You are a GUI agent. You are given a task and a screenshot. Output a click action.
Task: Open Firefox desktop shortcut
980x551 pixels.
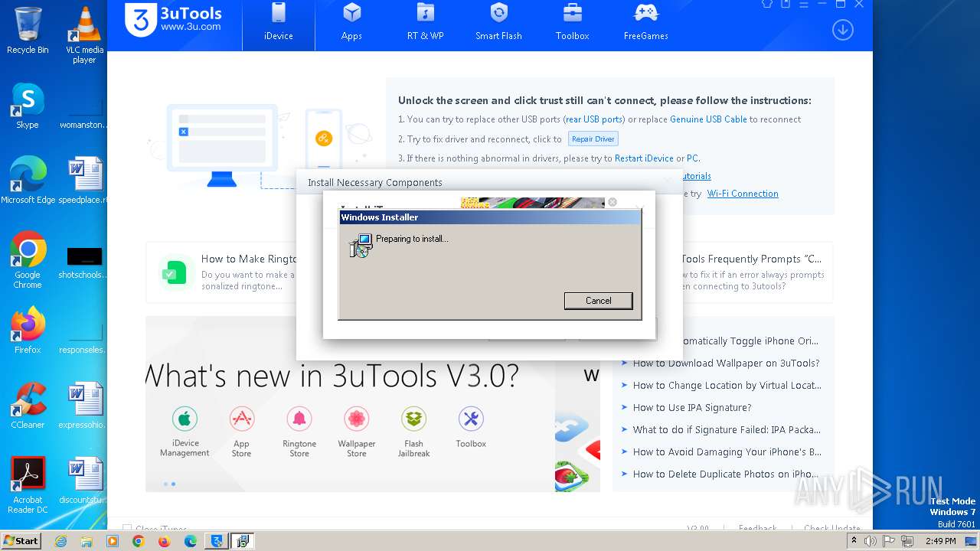tap(28, 331)
